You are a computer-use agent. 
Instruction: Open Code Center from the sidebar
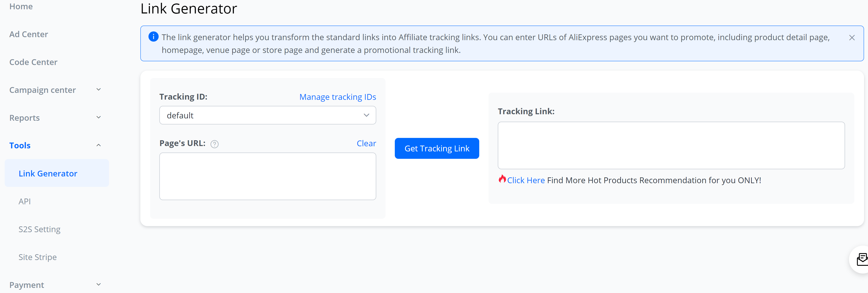pos(33,62)
